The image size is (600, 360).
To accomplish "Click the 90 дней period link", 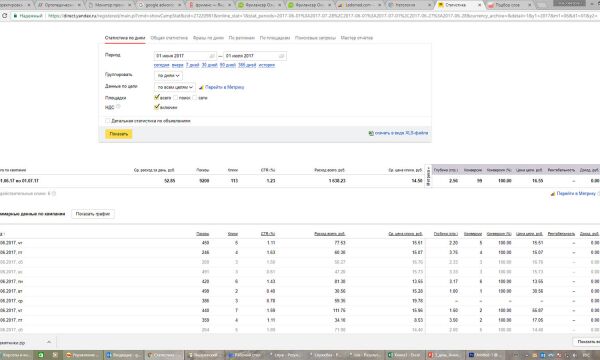I will tap(228, 65).
